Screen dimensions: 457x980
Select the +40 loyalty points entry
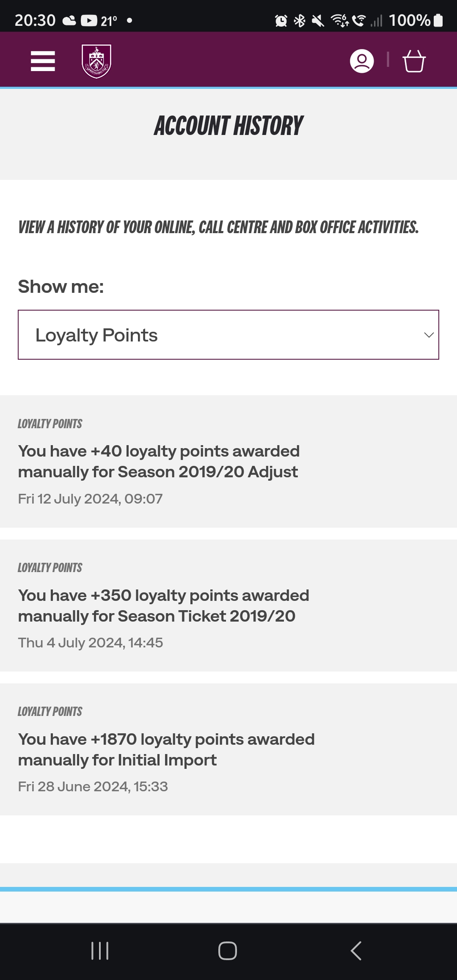tap(228, 462)
